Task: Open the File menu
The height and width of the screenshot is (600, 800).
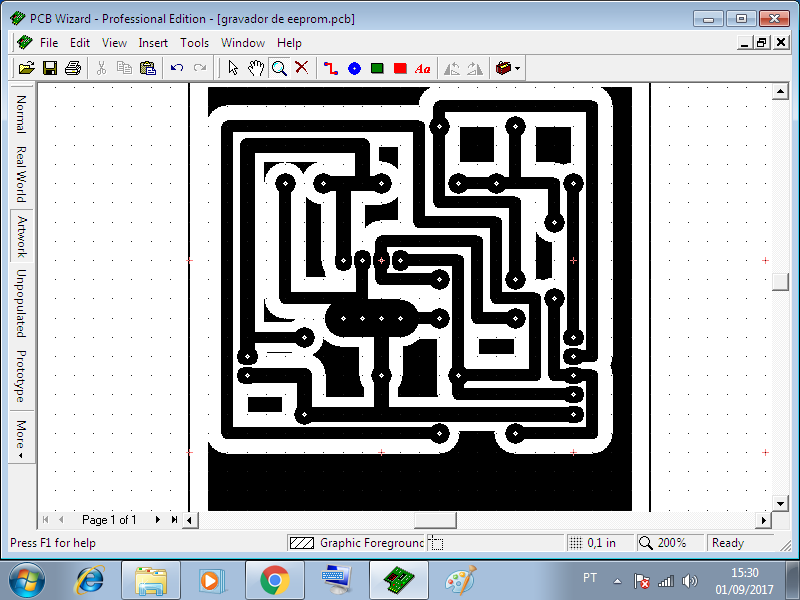Action: point(49,43)
